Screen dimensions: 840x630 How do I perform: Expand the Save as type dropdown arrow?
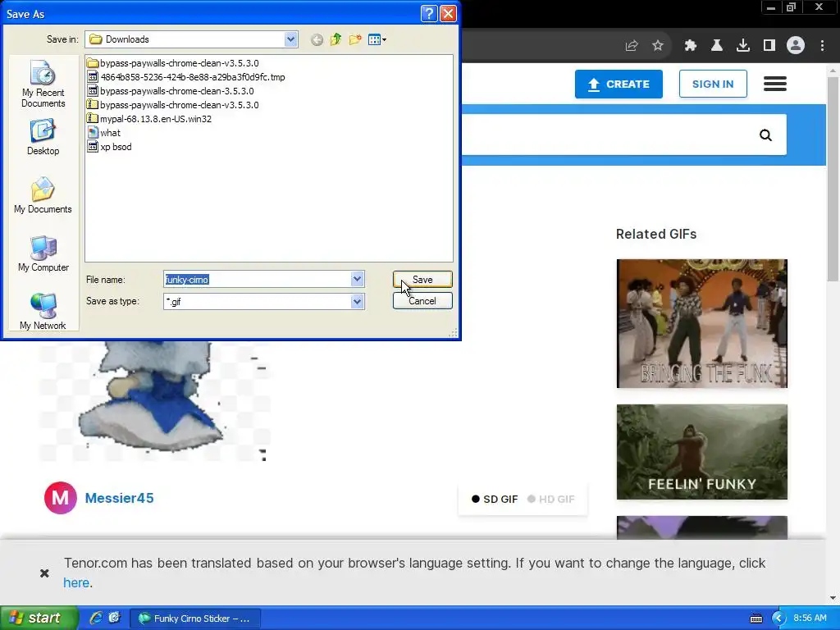click(x=358, y=302)
